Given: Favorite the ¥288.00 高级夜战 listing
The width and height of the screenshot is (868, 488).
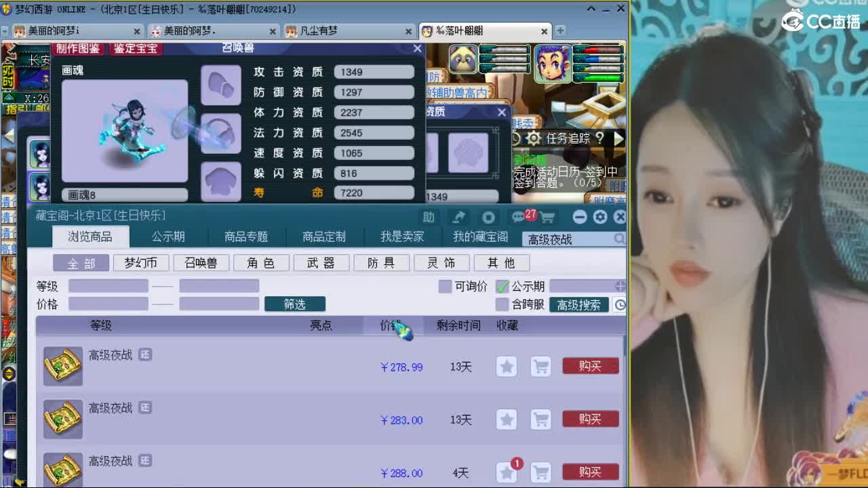Looking at the screenshot, I should 507,472.
